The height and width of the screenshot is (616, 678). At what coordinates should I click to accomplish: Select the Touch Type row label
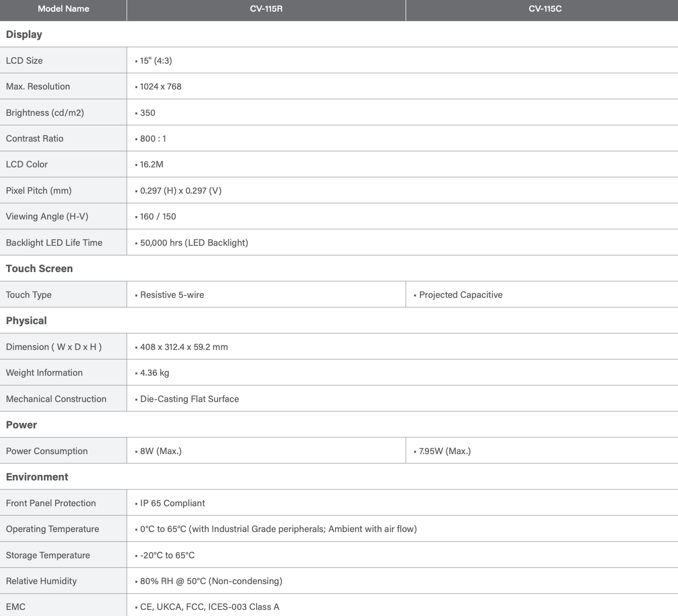tap(29, 295)
